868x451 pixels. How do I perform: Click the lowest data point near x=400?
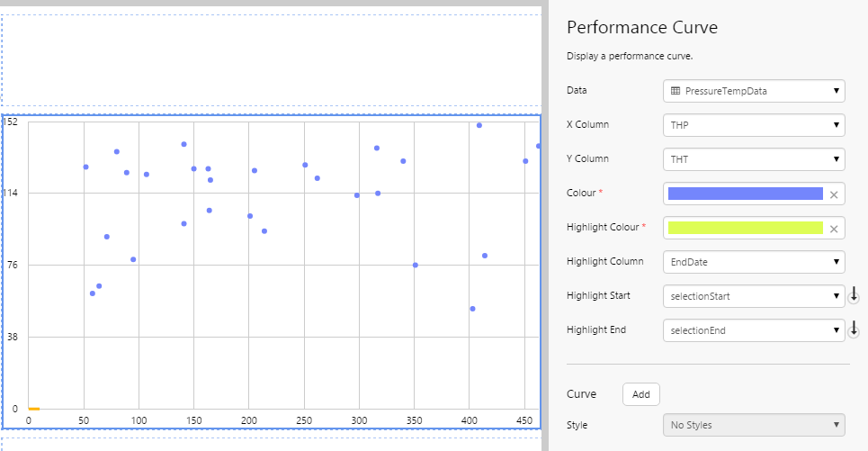coord(472,309)
